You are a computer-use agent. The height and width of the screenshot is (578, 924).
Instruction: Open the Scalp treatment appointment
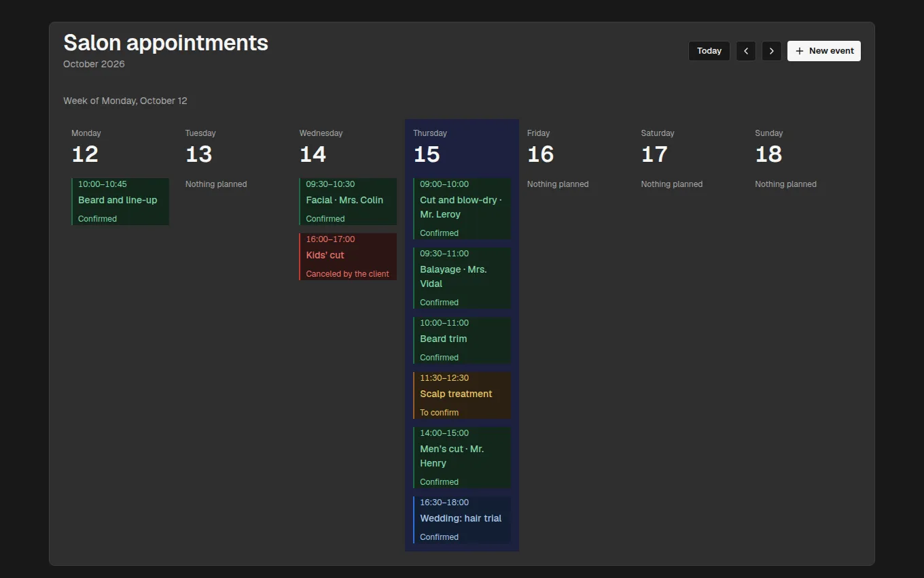pyautogui.click(x=462, y=395)
